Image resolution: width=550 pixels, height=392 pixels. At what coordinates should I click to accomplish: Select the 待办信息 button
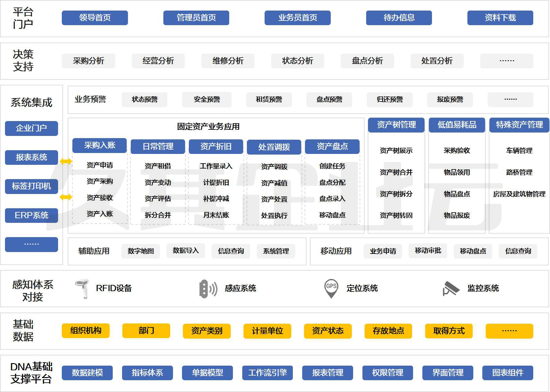(x=399, y=18)
